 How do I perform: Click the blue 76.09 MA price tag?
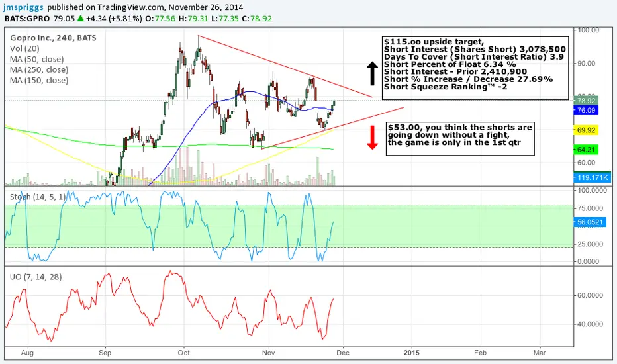tap(586, 110)
